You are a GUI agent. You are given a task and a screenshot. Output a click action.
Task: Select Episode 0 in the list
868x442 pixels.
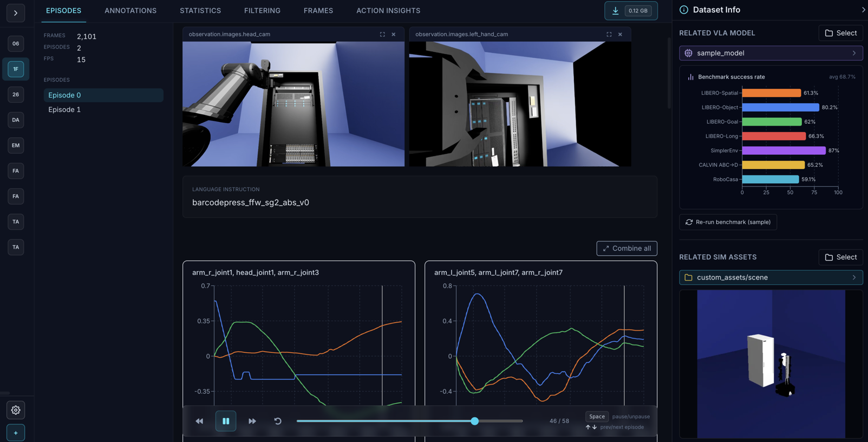coord(103,95)
